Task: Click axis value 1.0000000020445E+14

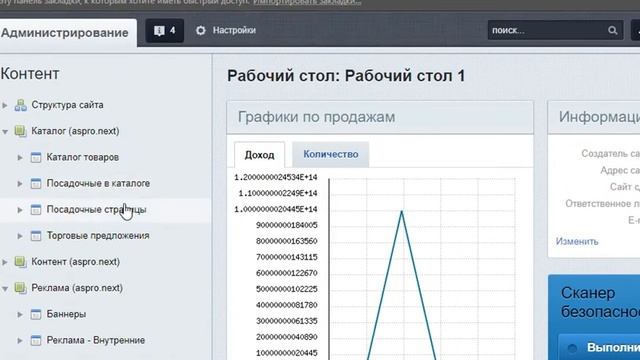Action: [x=276, y=209]
